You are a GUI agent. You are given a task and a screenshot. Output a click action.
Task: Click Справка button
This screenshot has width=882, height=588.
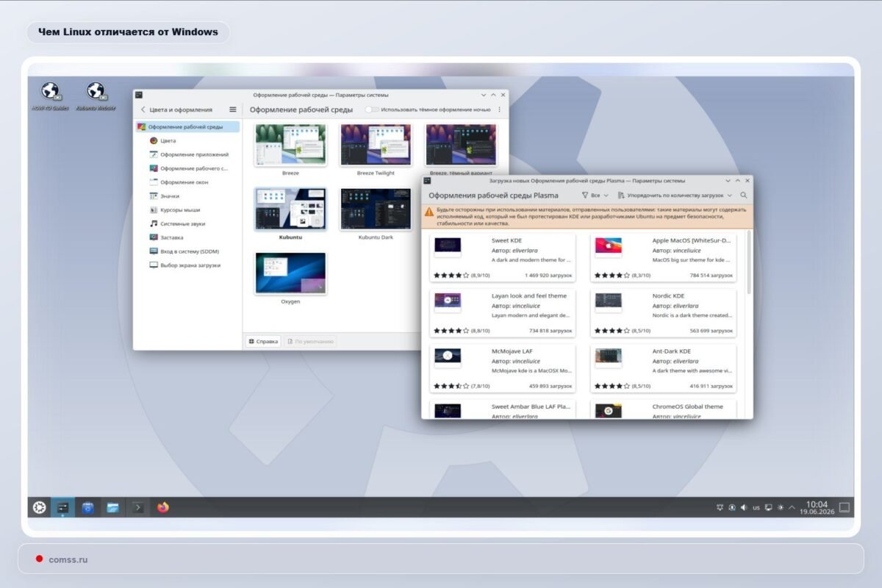point(263,342)
